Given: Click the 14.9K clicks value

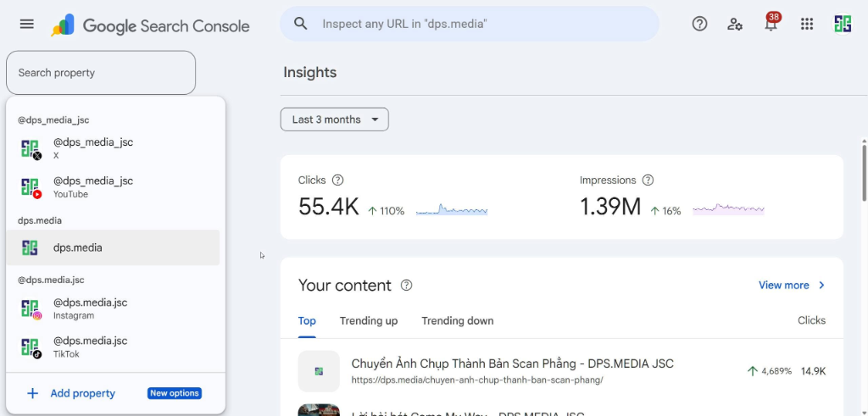Looking at the screenshot, I should pyautogui.click(x=813, y=371).
